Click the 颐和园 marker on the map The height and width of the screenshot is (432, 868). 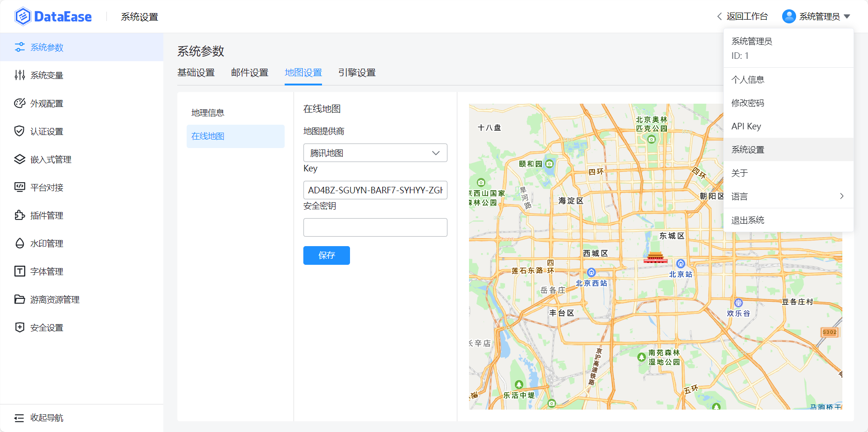tap(549, 164)
